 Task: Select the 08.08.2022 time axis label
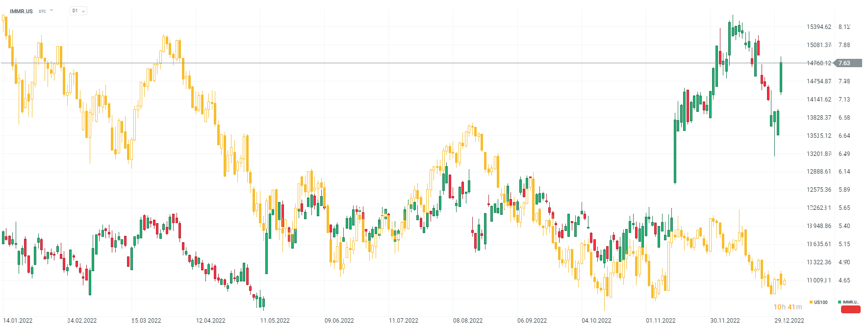click(x=467, y=321)
